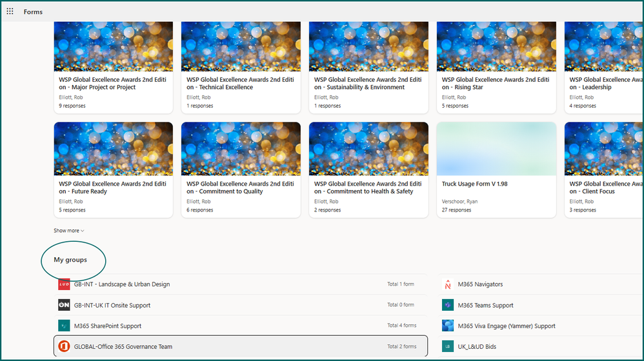Click the 'My groups' section heading
This screenshot has width=644, height=361.
[x=70, y=260]
